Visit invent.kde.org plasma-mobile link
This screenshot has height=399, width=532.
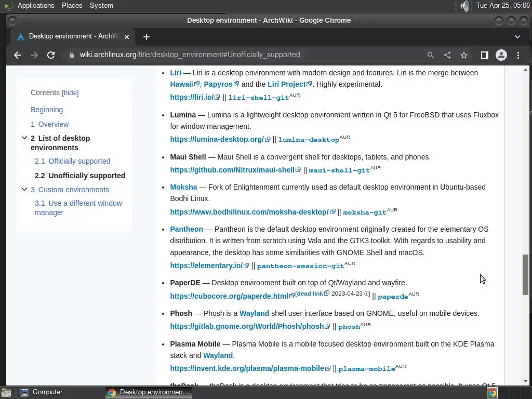click(250, 368)
